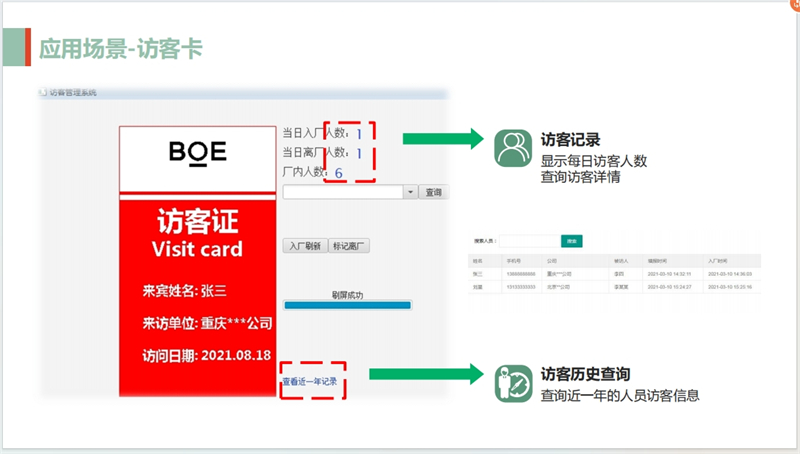The width and height of the screenshot is (800, 454).
Task: Click the 入厂时间 column header
Action: [x=718, y=261]
